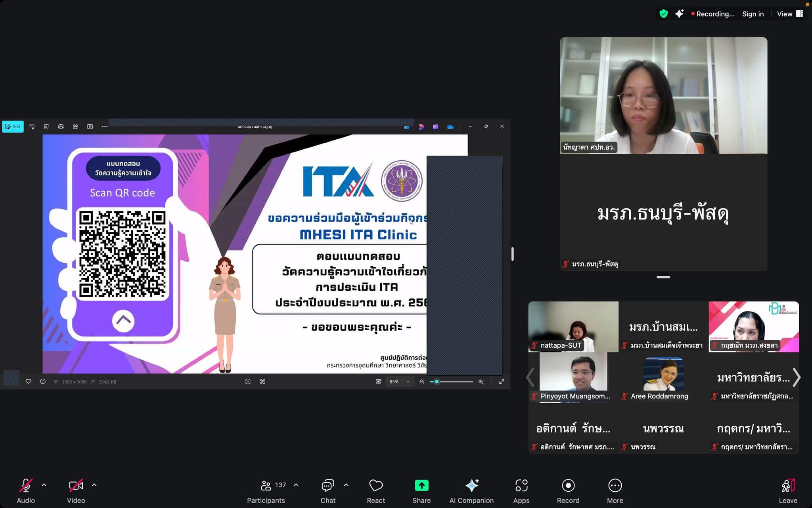Click the Photos zoom slider handle
The image size is (812, 508).
pos(437,382)
